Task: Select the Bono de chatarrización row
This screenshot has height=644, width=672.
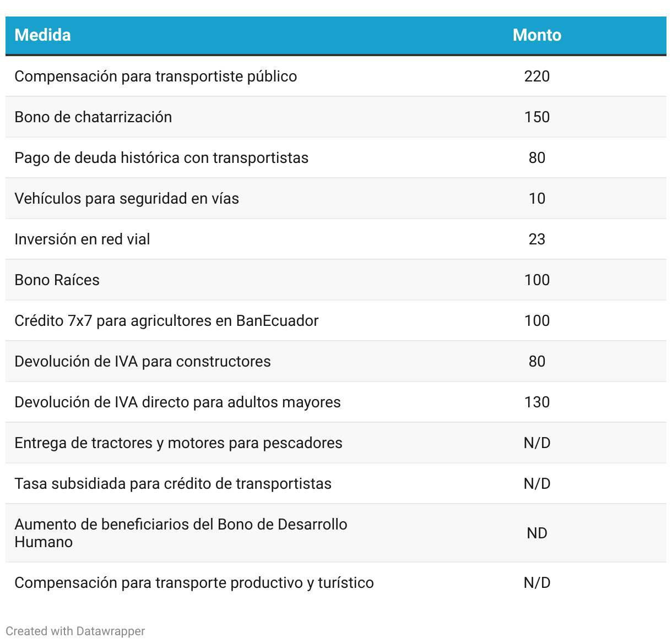Action: (336, 117)
